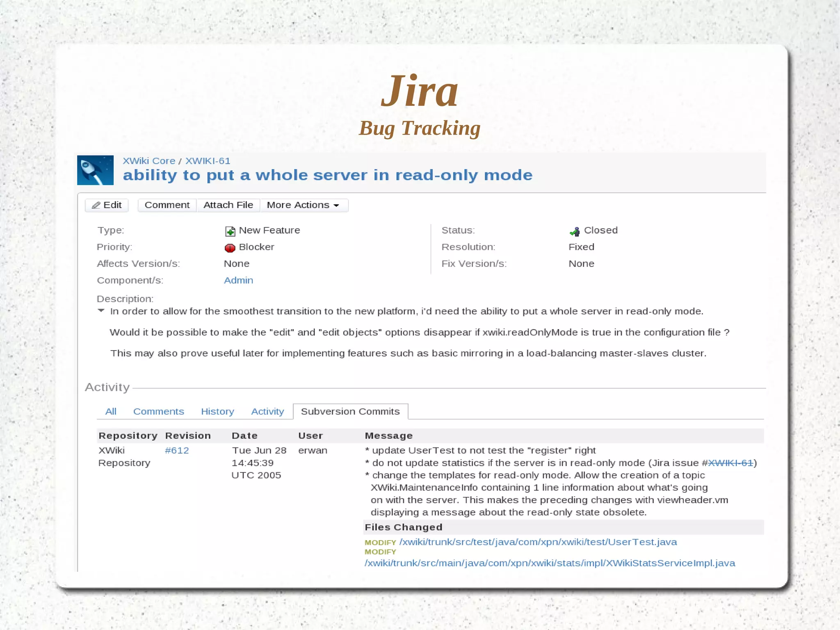Image resolution: width=840 pixels, height=630 pixels.
Task: Click the 'None' Affects Version value
Action: pos(237,263)
